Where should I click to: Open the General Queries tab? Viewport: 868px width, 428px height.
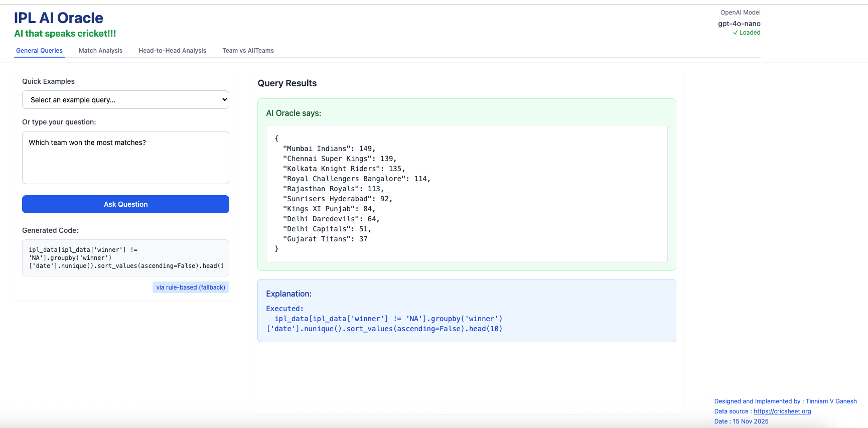pyautogui.click(x=39, y=51)
